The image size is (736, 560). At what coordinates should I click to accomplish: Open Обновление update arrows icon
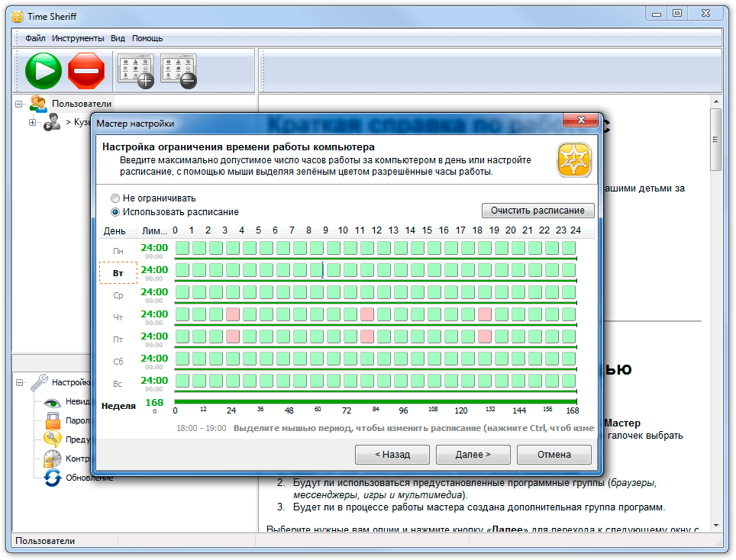click(52, 478)
